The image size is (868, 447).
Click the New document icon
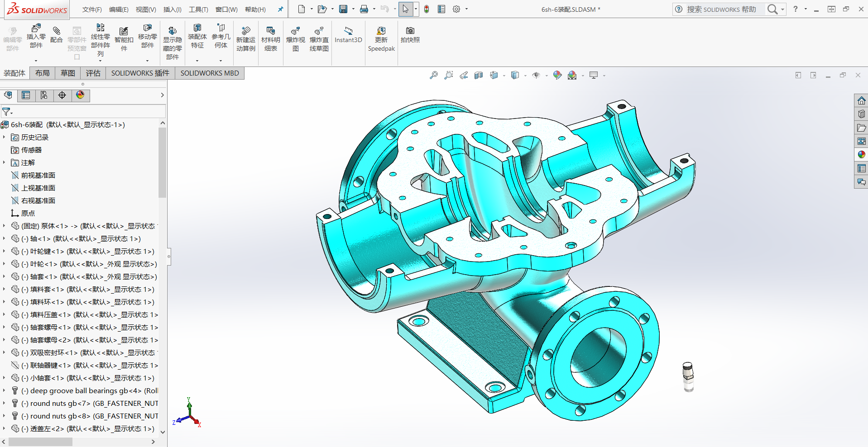click(302, 9)
